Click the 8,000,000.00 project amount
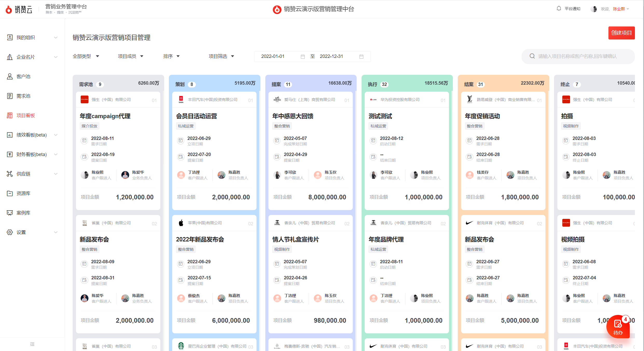This screenshot has width=644, height=351. (x=327, y=197)
